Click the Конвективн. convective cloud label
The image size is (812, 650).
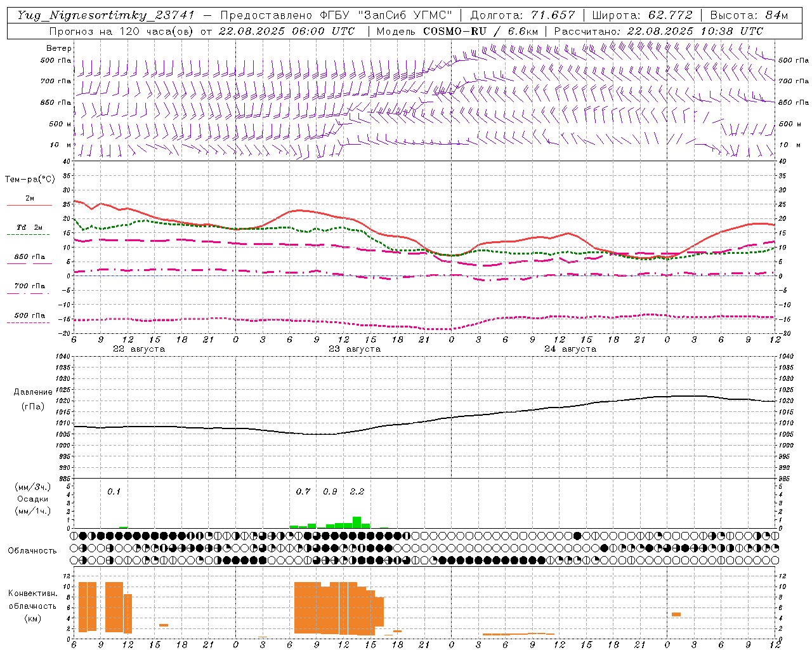point(33,594)
